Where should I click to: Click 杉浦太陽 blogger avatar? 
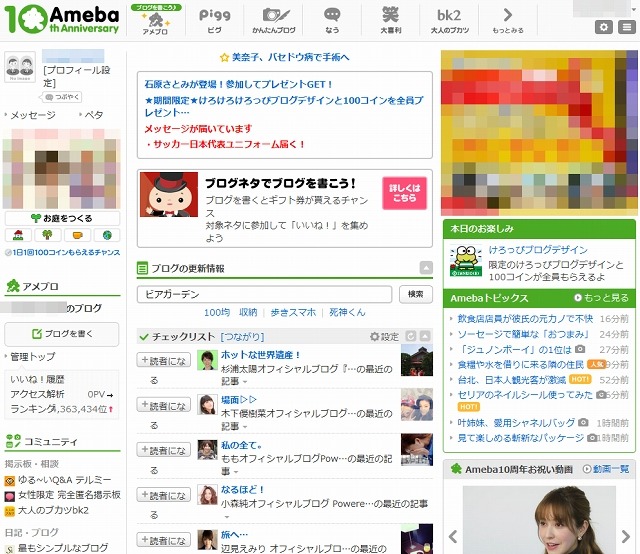[207, 360]
